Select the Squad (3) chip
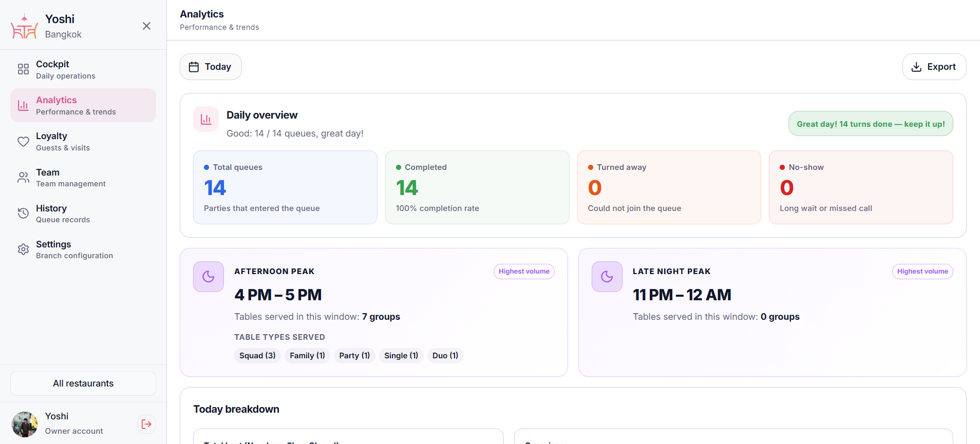This screenshot has height=444, width=980. (257, 356)
